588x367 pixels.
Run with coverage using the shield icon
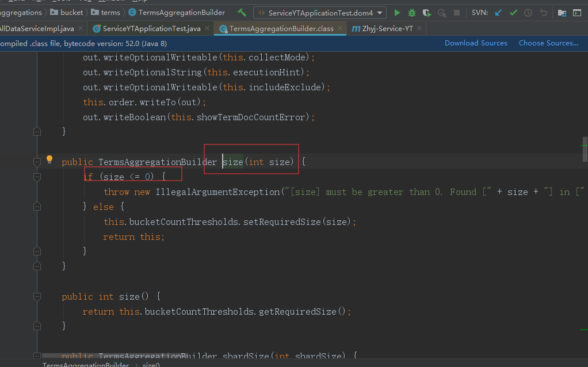pyautogui.click(x=427, y=13)
